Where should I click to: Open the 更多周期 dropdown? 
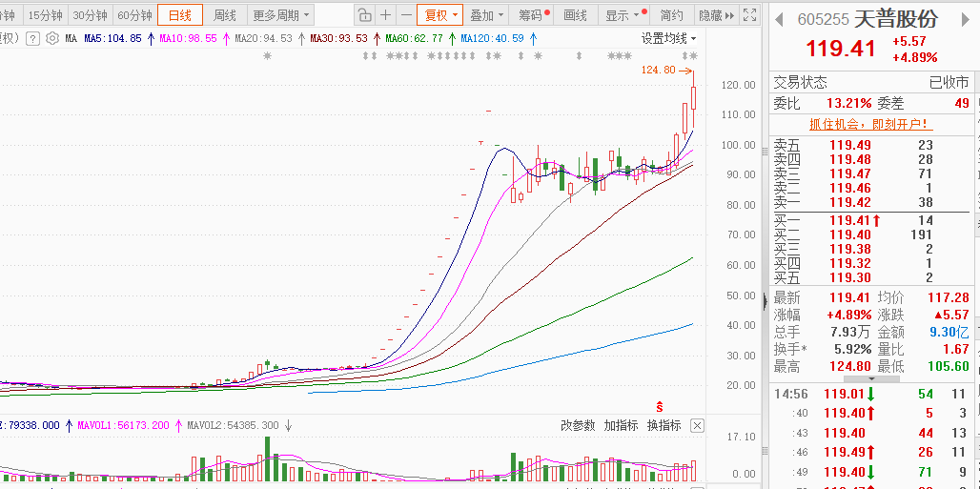pos(280,15)
